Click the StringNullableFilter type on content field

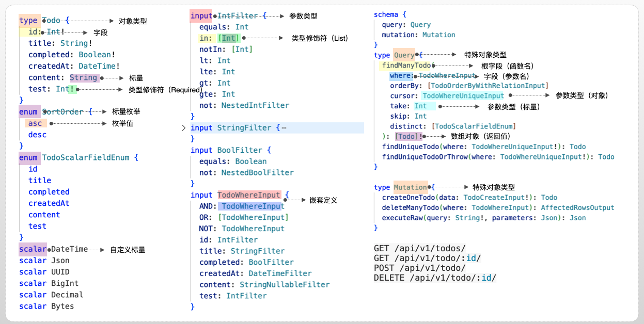pos(285,284)
